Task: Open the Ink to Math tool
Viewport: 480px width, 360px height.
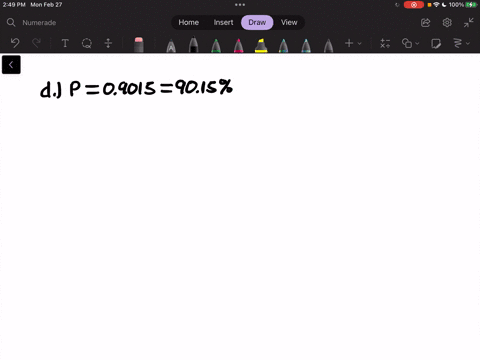Action: [385, 43]
